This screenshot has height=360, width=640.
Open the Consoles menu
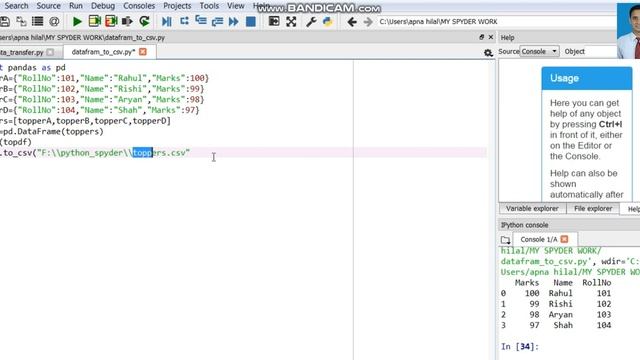[139, 6]
